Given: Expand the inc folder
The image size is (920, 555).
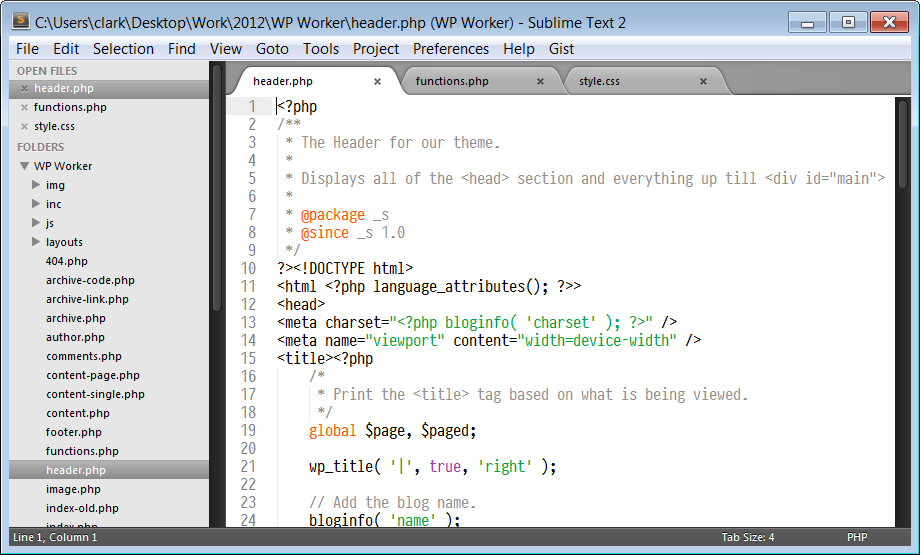Looking at the screenshot, I should coord(36,204).
